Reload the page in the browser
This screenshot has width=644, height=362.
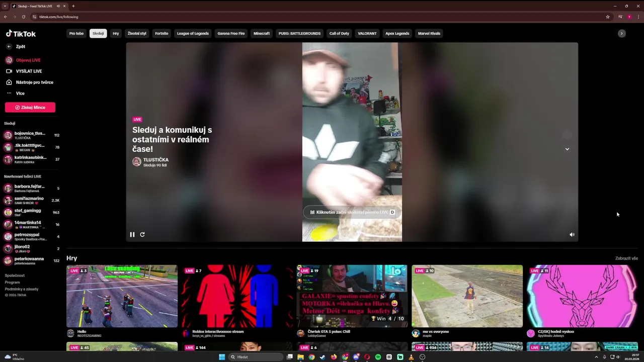click(23, 17)
